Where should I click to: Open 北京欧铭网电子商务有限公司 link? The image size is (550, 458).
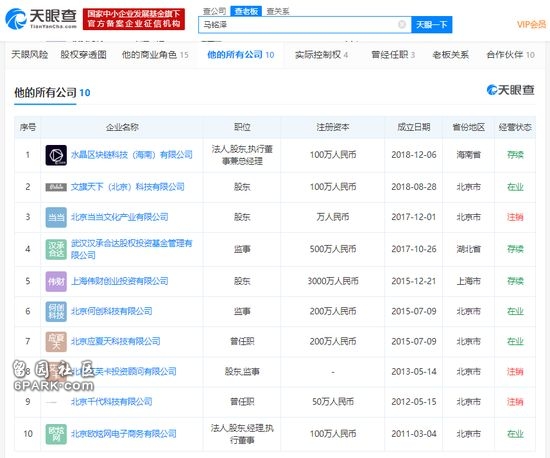point(123,434)
